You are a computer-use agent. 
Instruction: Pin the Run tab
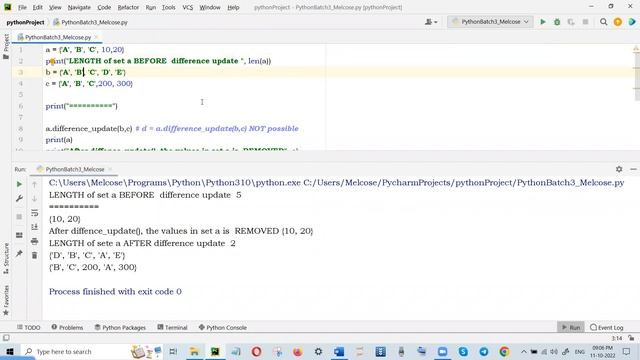[x=19, y=253]
